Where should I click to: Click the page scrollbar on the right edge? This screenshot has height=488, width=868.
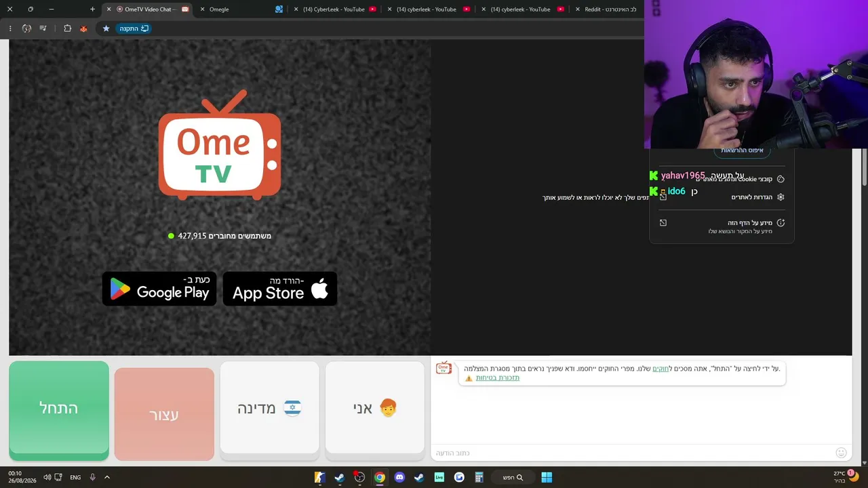[x=865, y=166]
